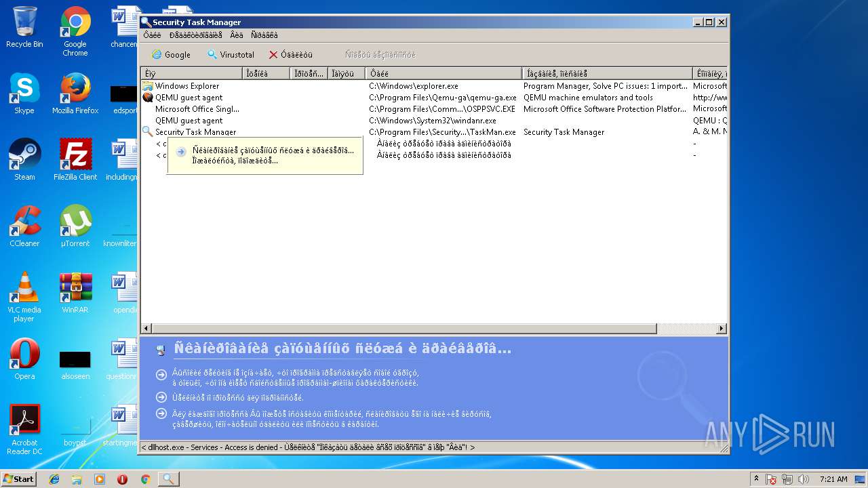
Task: Open the Ñïðàâêà help menu
Action: coord(264,35)
